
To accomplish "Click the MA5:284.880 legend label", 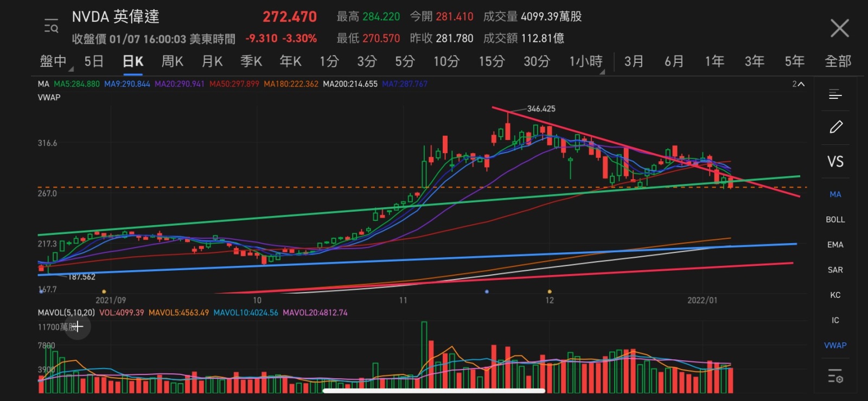I will 76,84.
